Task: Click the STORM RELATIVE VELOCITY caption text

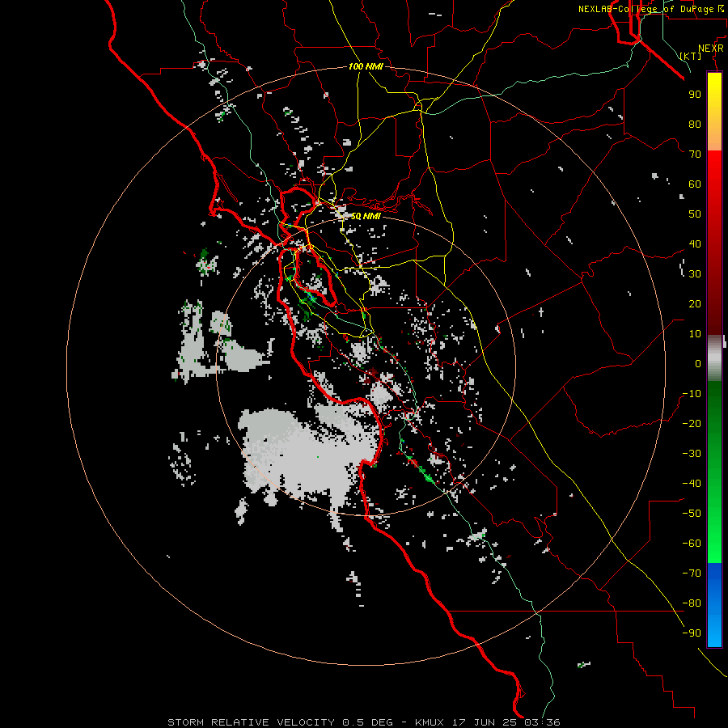Action: coord(251,722)
